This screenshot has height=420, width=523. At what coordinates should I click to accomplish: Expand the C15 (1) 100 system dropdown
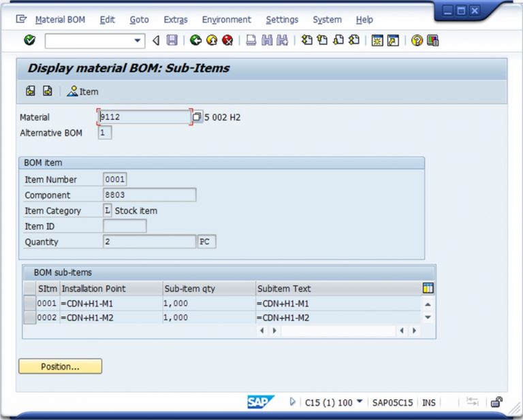(360, 402)
